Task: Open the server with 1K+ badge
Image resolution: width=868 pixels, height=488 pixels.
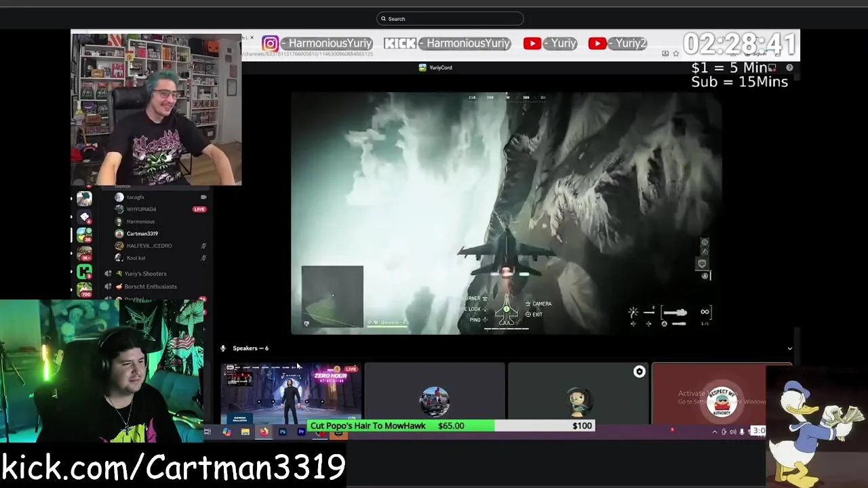Action: pyautogui.click(x=84, y=253)
